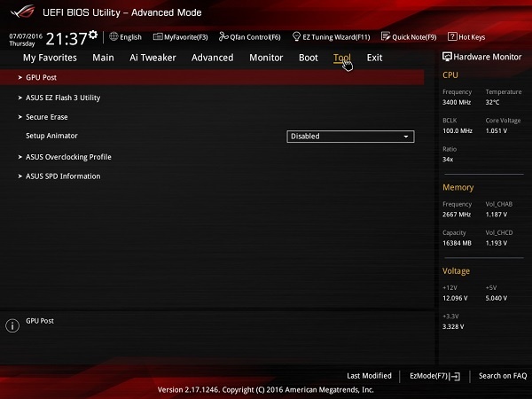
Task: Click the GPU Post help description text
Action: click(40, 321)
